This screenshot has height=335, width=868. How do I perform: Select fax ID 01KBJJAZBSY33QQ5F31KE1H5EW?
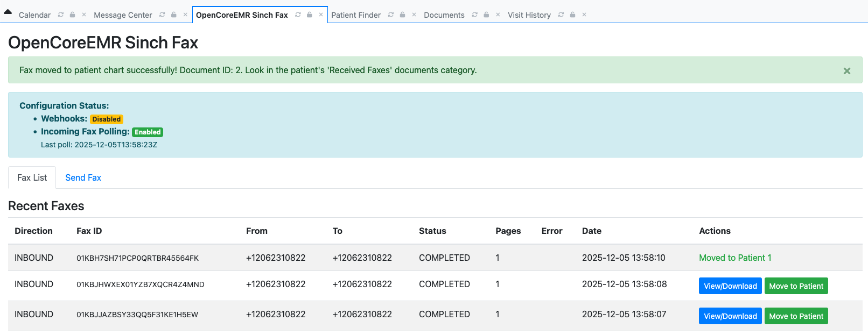pos(137,315)
